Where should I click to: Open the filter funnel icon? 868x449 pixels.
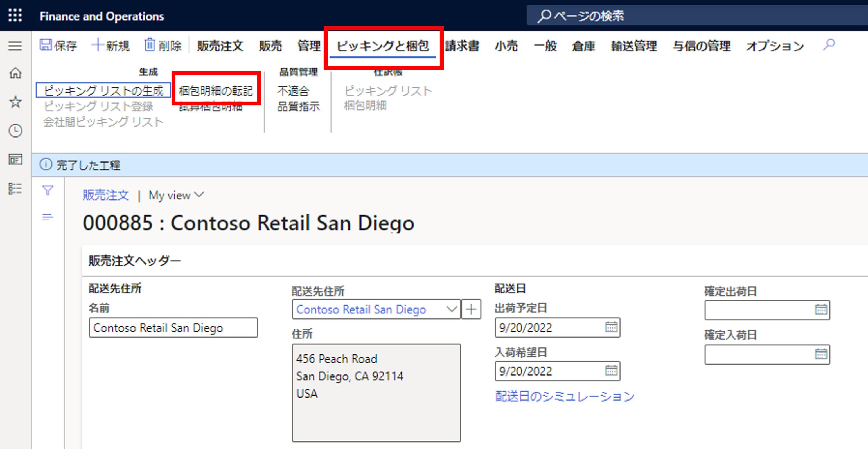(x=48, y=190)
